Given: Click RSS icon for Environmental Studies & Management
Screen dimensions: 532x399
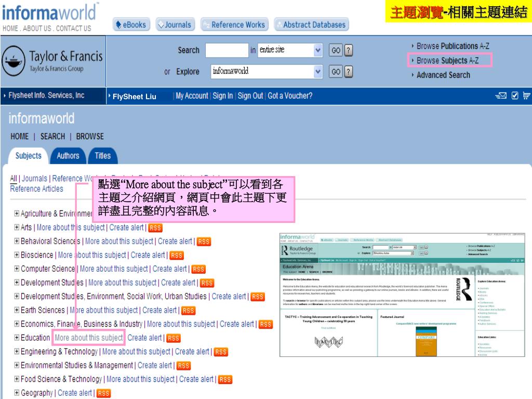Looking at the screenshot, I should [x=183, y=366].
